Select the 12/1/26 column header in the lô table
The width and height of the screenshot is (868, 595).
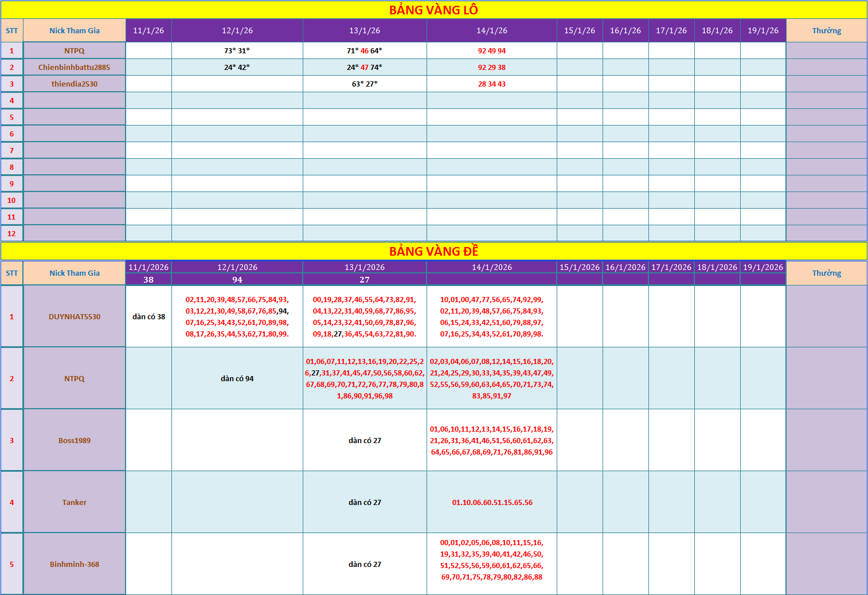pyautogui.click(x=237, y=30)
